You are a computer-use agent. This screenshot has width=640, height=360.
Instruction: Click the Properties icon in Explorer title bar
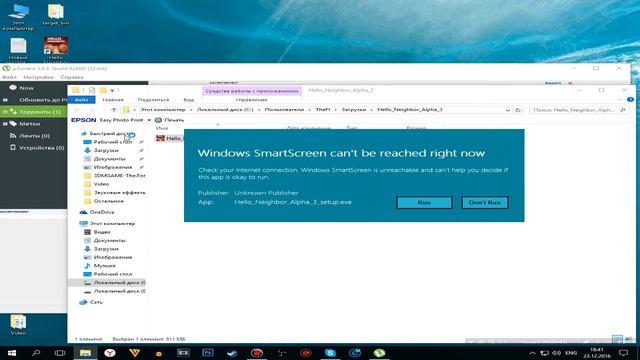pos(92,90)
